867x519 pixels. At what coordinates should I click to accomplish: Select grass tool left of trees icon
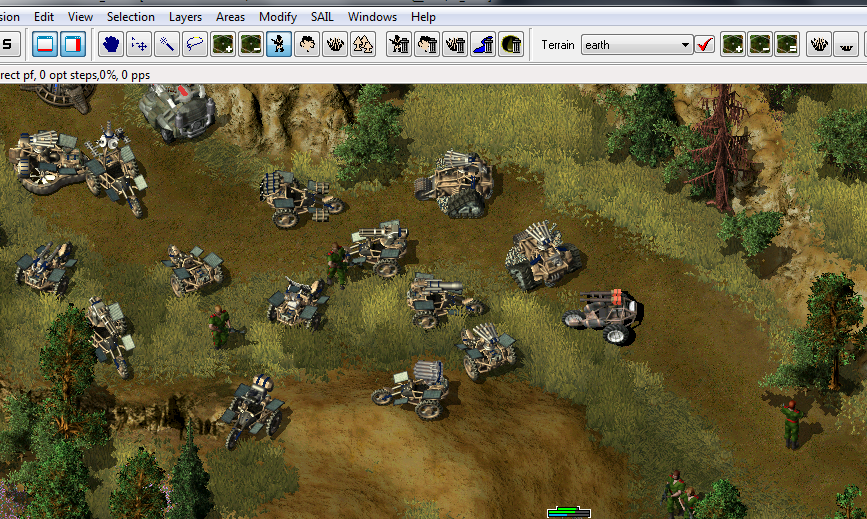click(x=335, y=44)
